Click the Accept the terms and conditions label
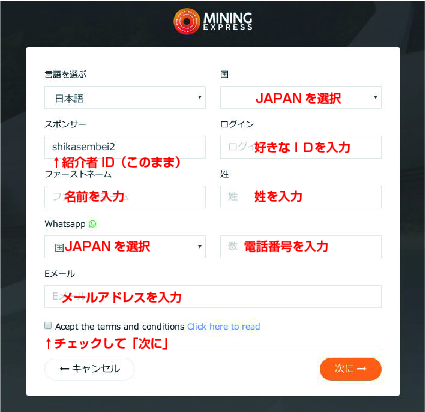The width and height of the screenshot is (425, 412). (x=119, y=326)
